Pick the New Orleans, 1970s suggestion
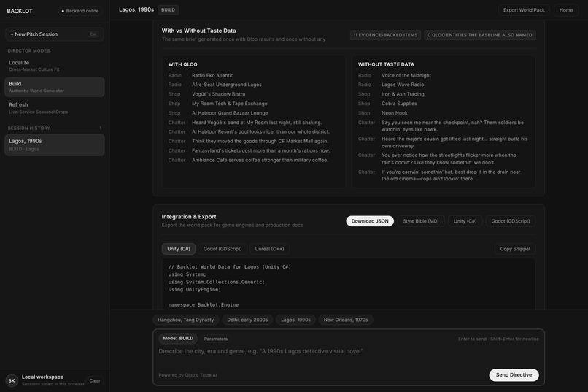 (345, 320)
